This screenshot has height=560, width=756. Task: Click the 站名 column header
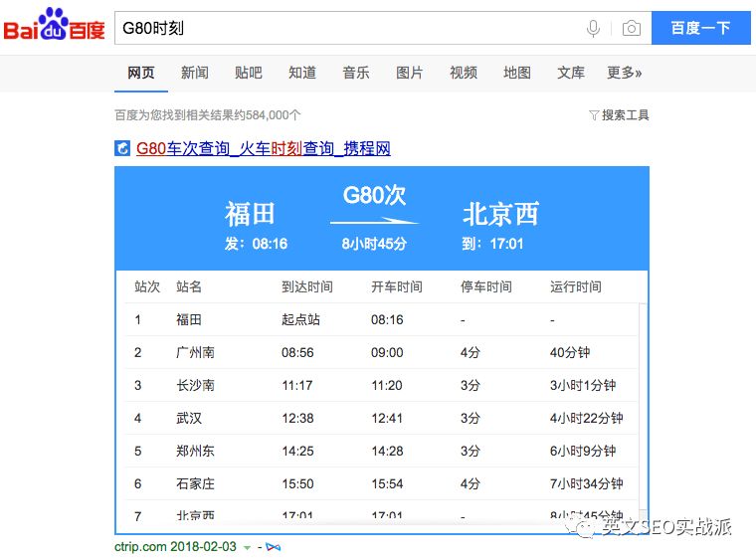pyautogui.click(x=189, y=286)
